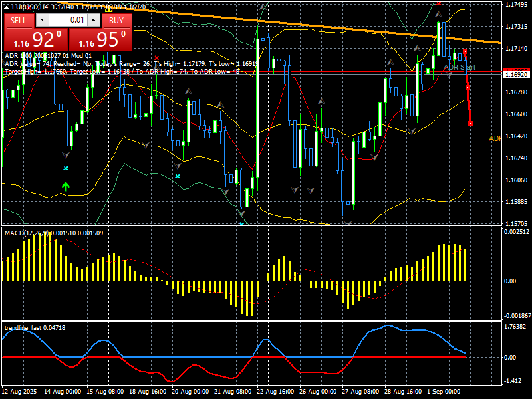The height and width of the screenshot is (399, 532).
Task: Click the BUY button
Action: tap(116, 21)
